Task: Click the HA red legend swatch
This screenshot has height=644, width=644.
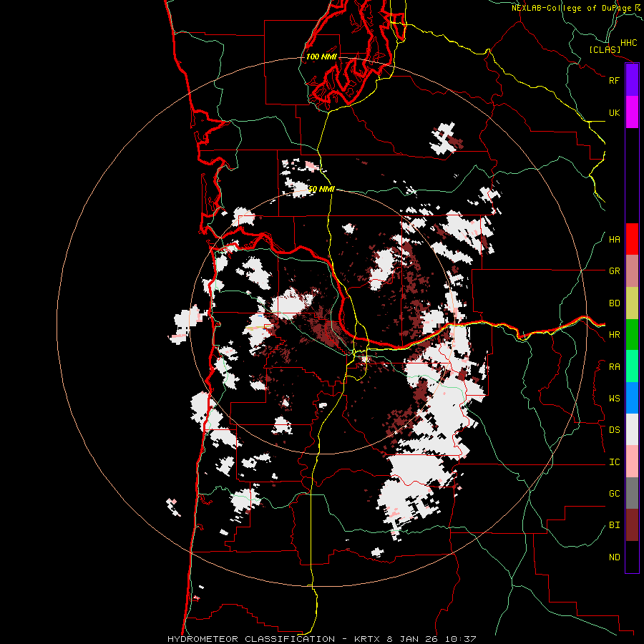Action: pyautogui.click(x=632, y=239)
